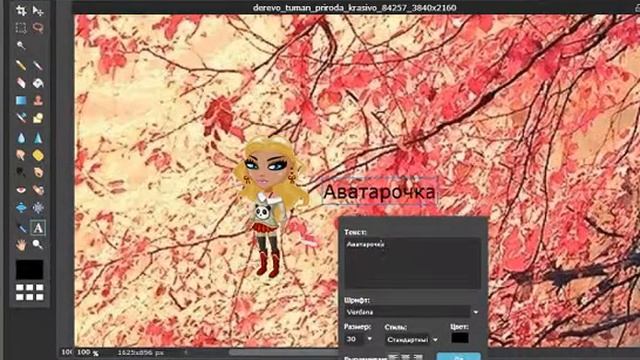Image resolution: width=640 pixels, height=360 pixels.
Task: Click the Аватарочка text on the canvas
Action: click(379, 193)
